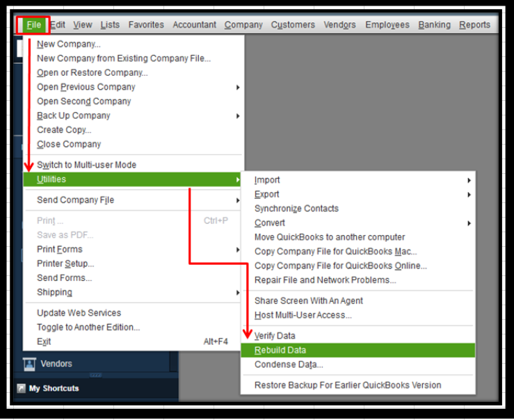
Task: Expand Back Up Company submenu
Action: 133,115
